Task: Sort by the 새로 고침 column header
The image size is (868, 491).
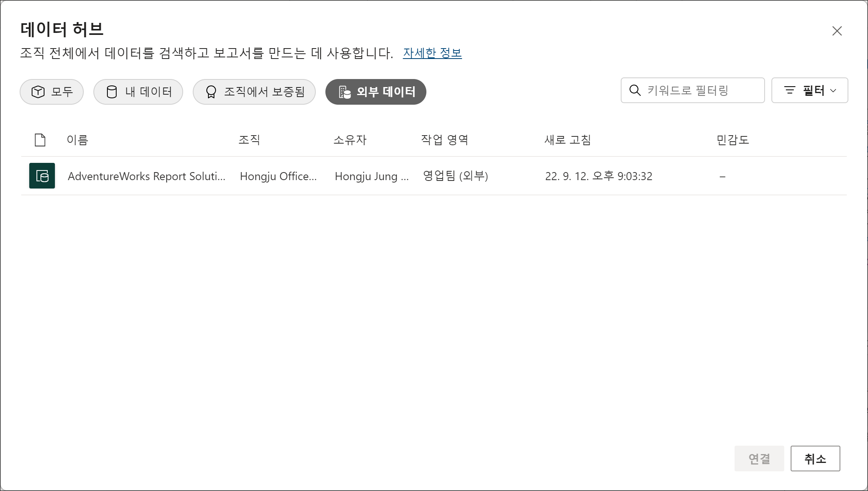Action: pyautogui.click(x=567, y=140)
